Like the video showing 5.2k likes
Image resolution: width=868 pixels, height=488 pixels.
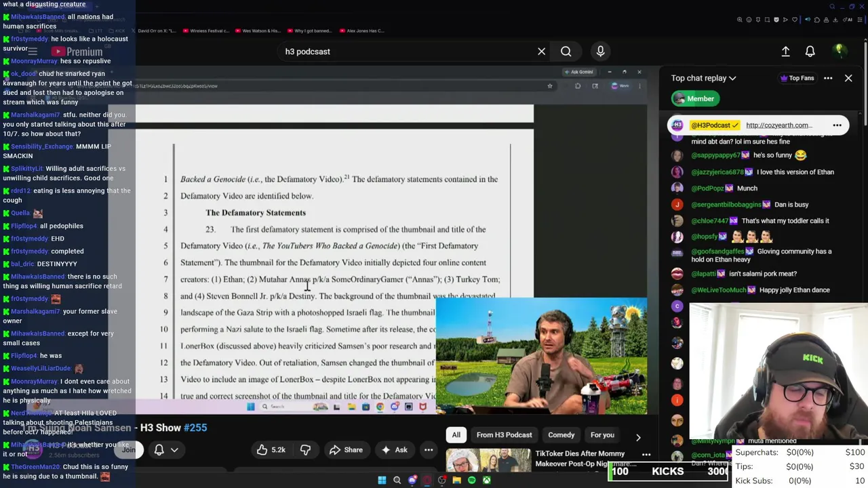[270, 449]
